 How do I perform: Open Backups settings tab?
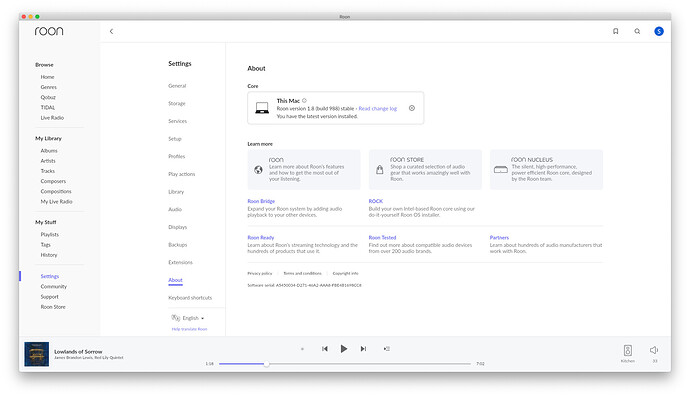click(x=177, y=245)
